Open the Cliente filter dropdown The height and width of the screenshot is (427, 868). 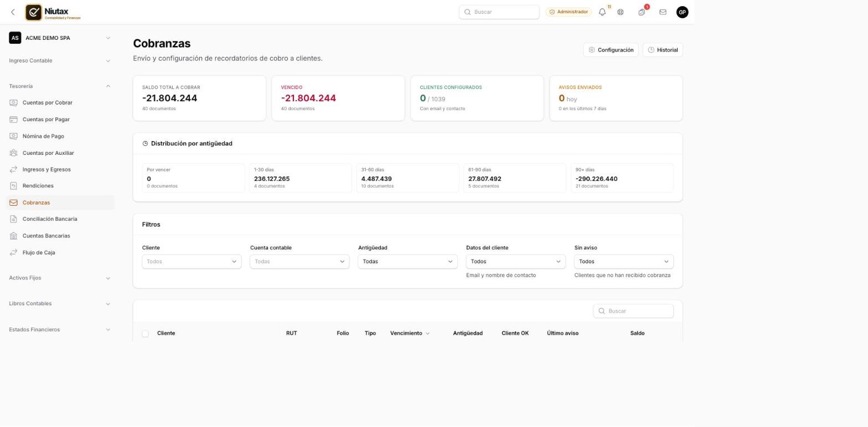click(x=192, y=262)
